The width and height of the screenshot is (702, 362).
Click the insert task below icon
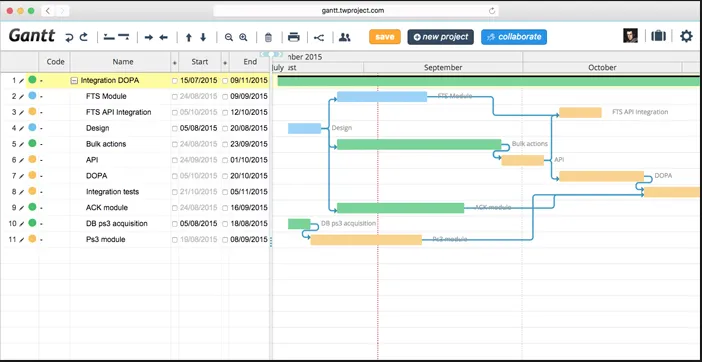pos(124,38)
